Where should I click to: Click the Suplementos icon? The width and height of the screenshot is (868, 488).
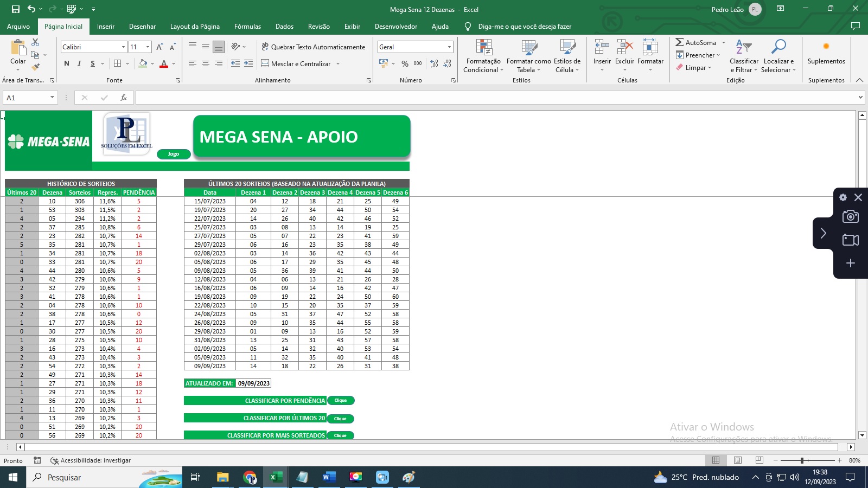click(x=826, y=47)
